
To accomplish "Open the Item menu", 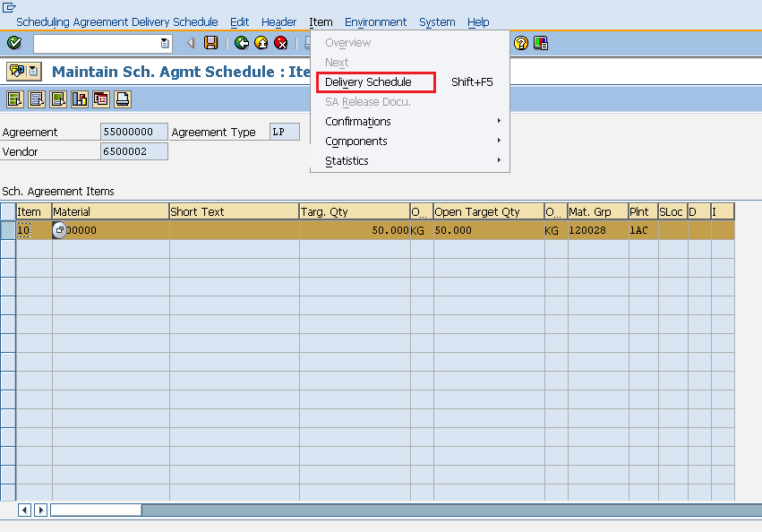I will (321, 21).
